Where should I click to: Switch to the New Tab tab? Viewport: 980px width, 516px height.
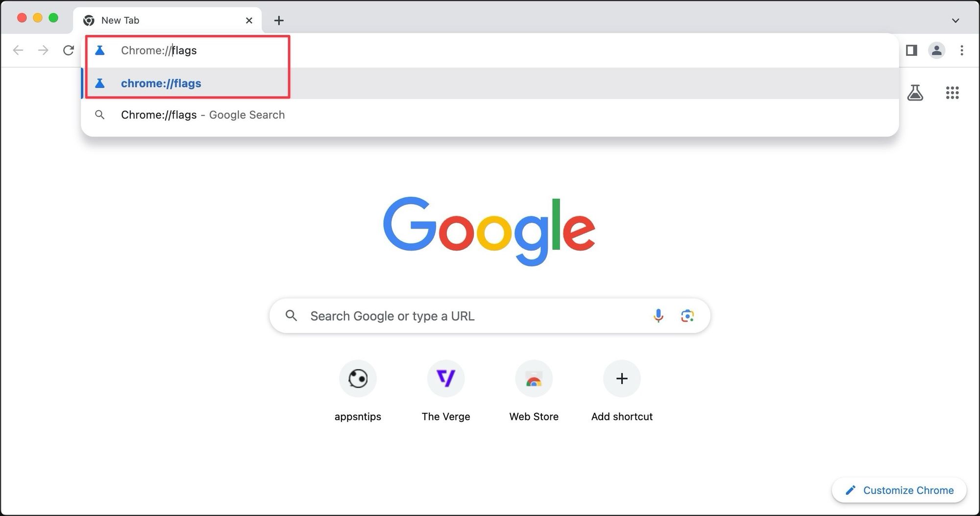(157, 21)
